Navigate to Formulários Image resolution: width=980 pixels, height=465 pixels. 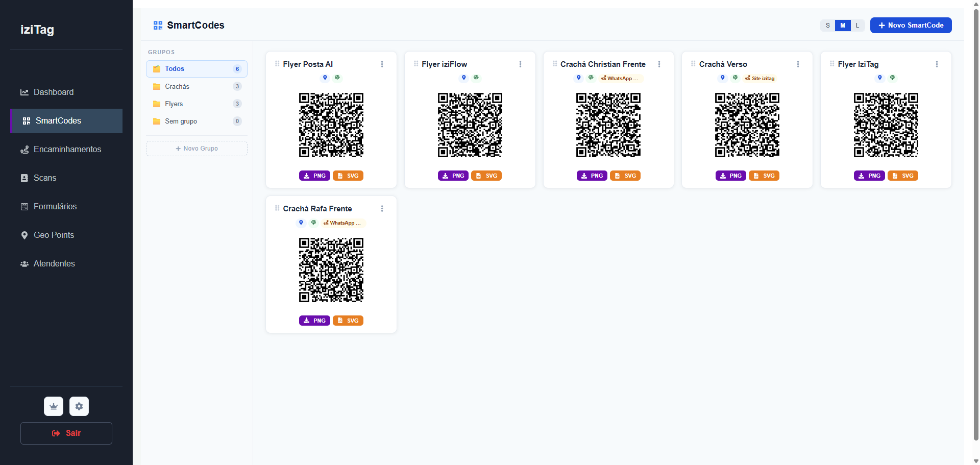point(66,207)
